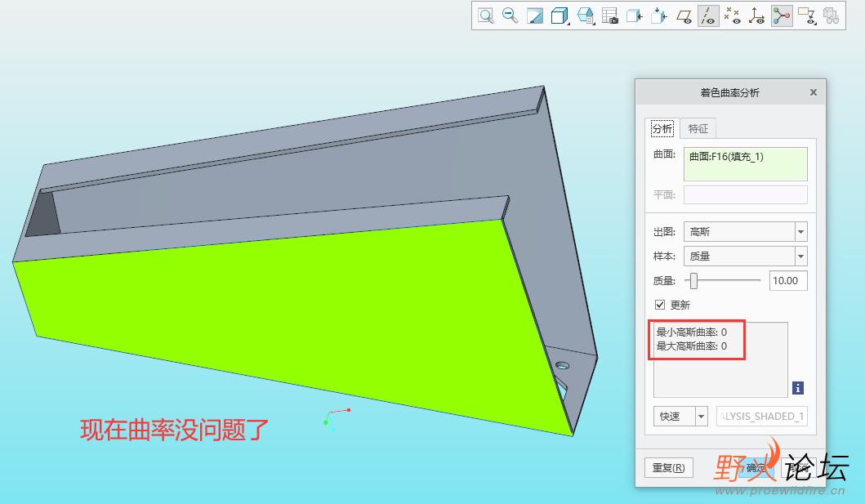The width and height of the screenshot is (865, 504).
Task: Click the 质量 slider handle
Action: pos(694,281)
